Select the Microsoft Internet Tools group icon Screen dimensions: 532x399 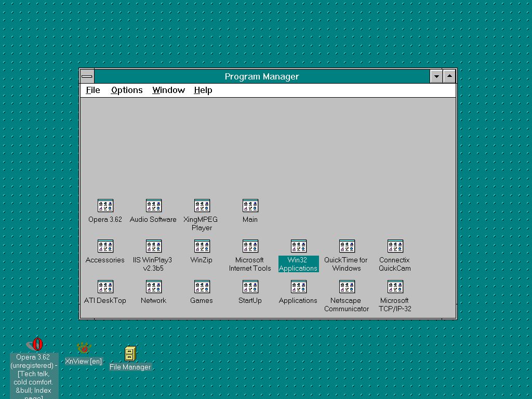(250, 246)
